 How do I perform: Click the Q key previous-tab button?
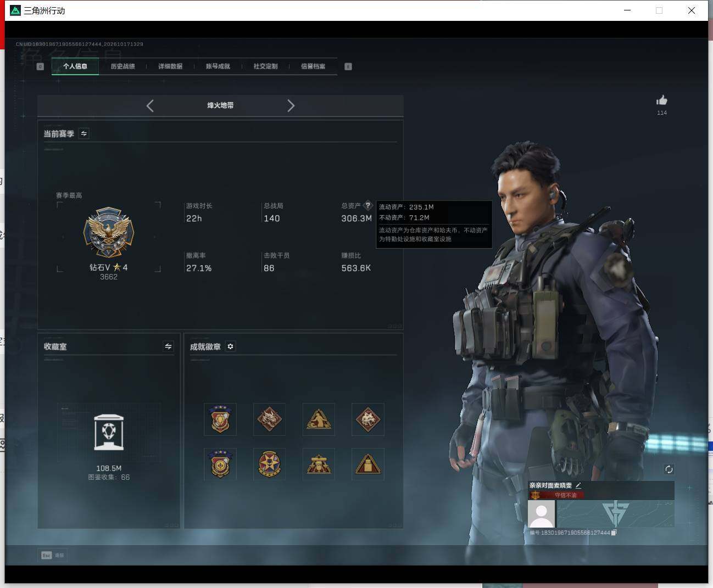click(x=40, y=66)
